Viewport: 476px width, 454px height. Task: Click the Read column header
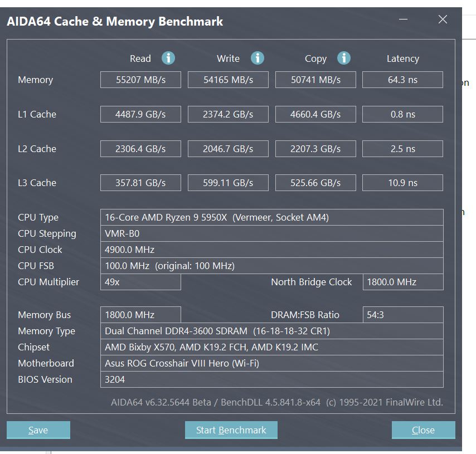pyautogui.click(x=140, y=58)
